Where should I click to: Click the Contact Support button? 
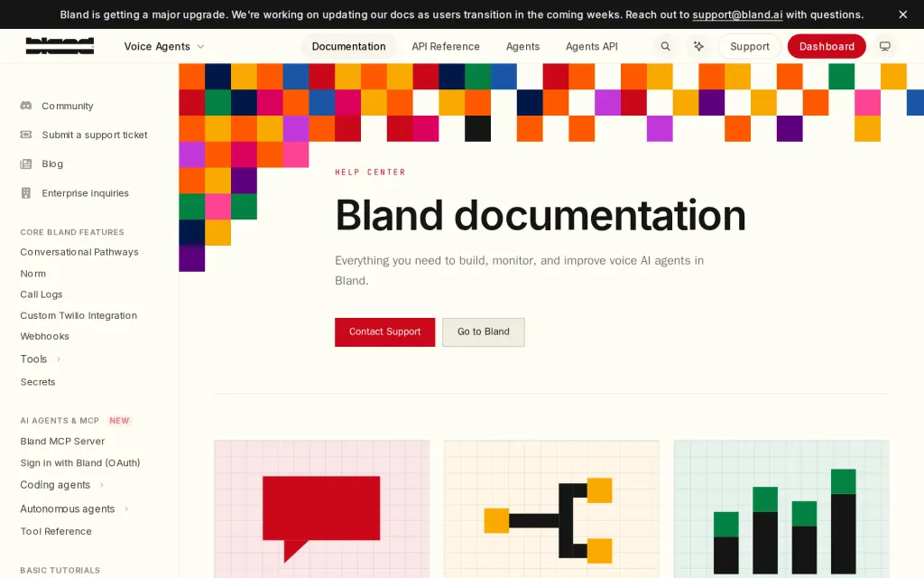click(x=384, y=332)
